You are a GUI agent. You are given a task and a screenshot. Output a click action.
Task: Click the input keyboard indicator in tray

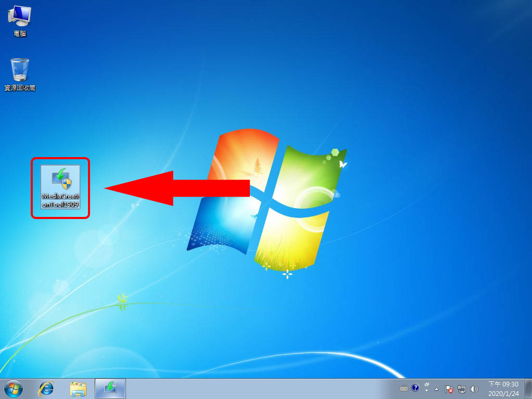(x=404, y=389)
